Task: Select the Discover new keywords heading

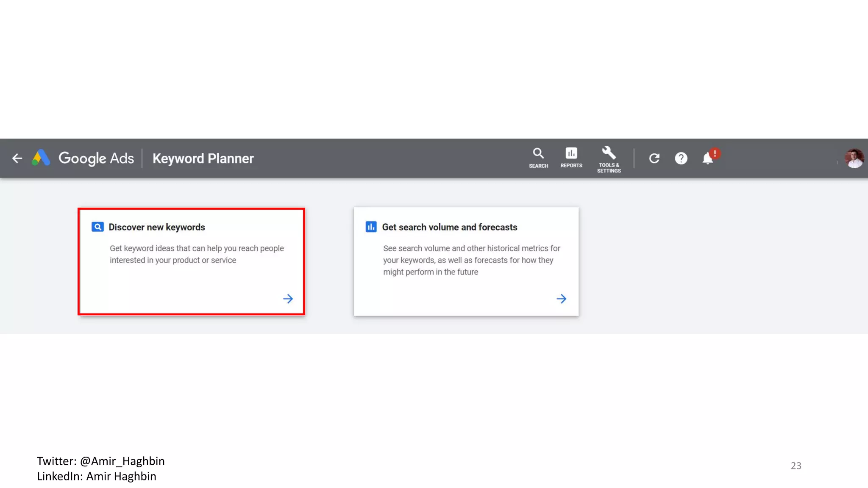Action: point(157,227)
